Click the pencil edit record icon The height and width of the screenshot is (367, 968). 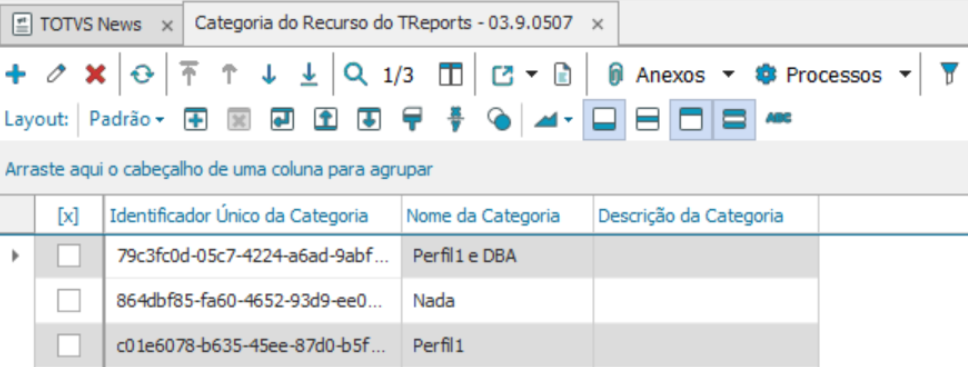[56, 75]
